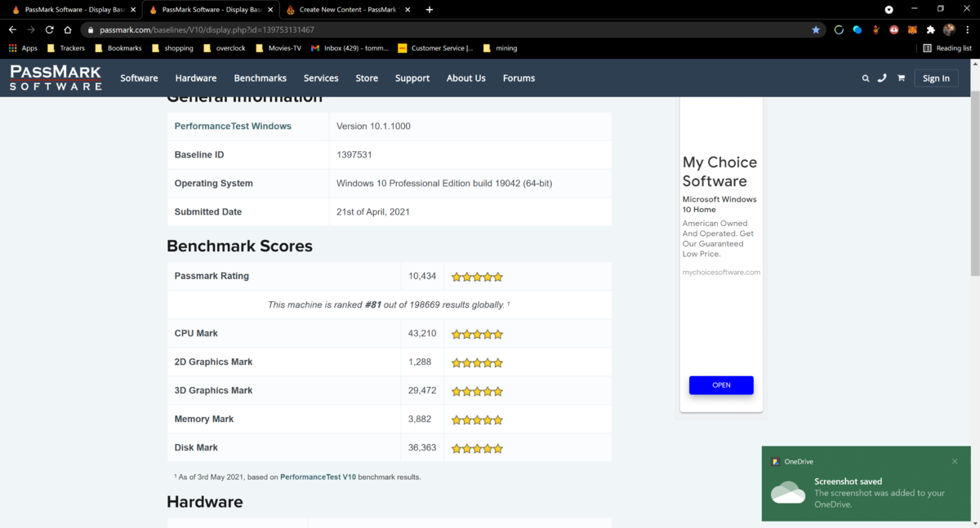Open the Trackers bookmark folder
980x528 pixels.
(66, 48)
